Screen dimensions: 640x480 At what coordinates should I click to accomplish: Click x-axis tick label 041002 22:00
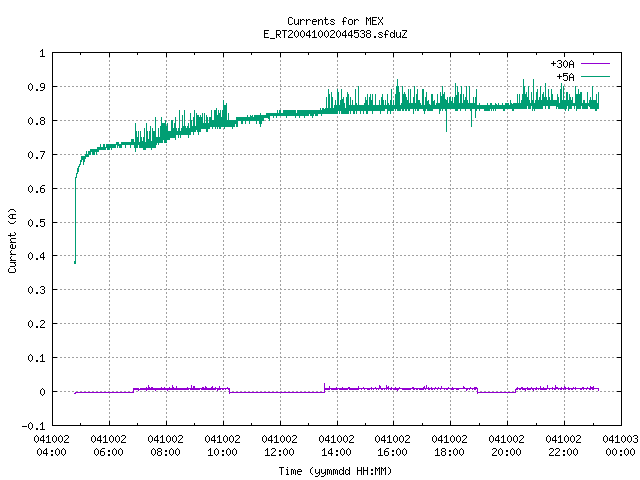pos(563,446)
